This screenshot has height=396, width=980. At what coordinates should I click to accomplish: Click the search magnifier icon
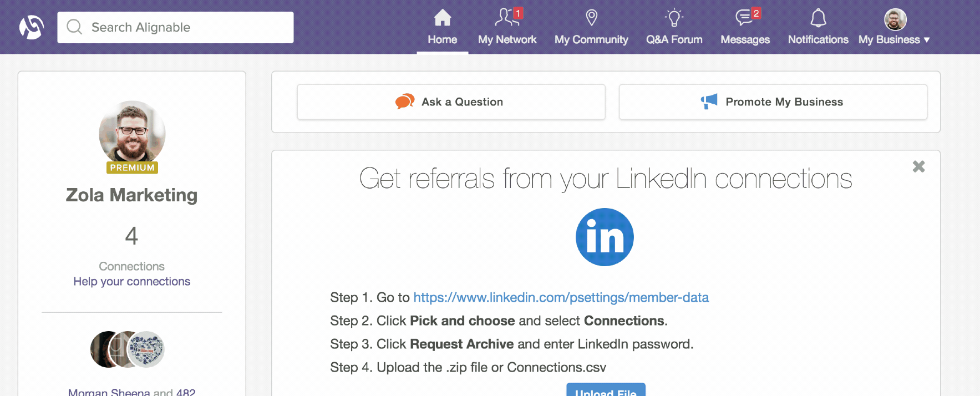click(74, 27)
